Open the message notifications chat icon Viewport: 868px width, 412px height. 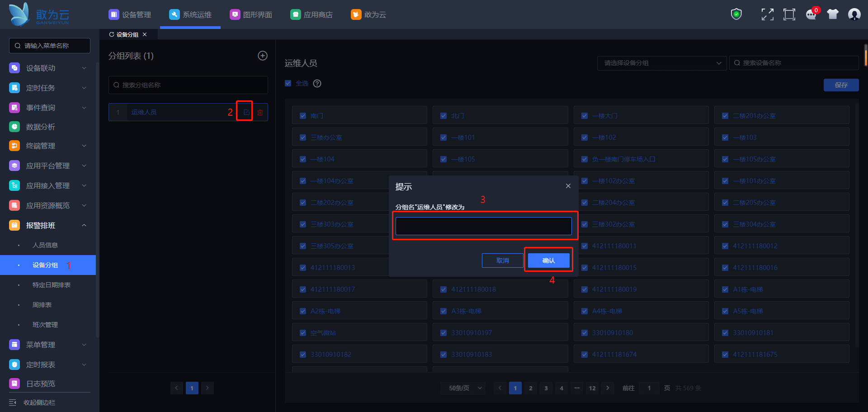click(x=811, y=14)
